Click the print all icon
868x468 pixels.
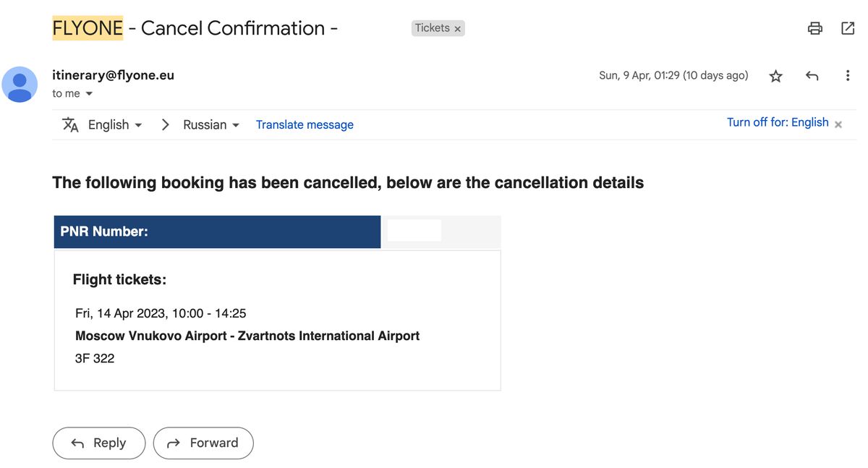click(x=815, y=28)
